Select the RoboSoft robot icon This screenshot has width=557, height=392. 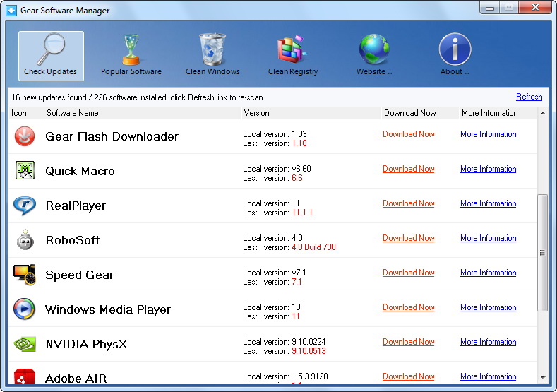tap(25, 239)
